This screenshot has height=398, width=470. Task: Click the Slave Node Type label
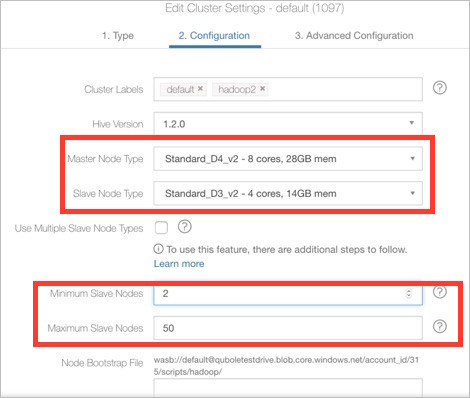(x=108, y=194)
